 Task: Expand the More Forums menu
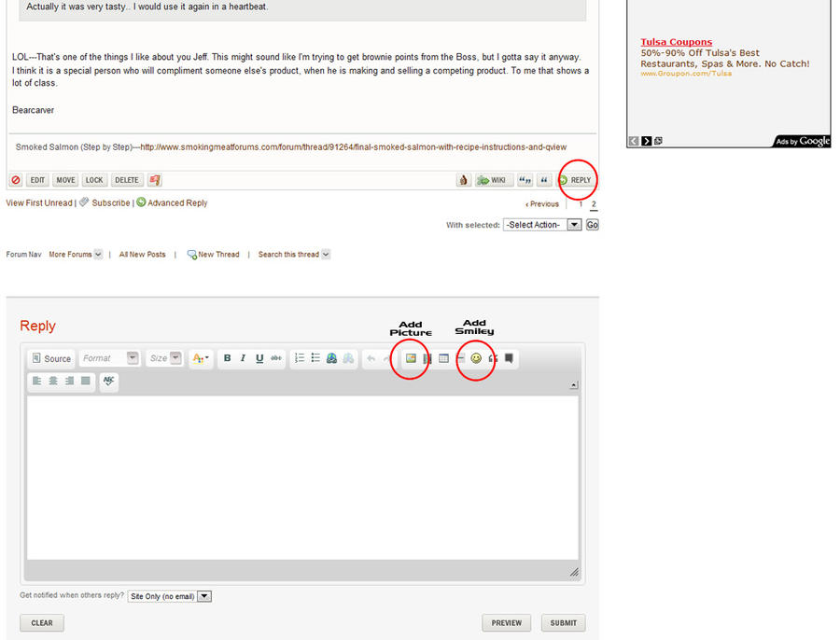coord(76,255)
